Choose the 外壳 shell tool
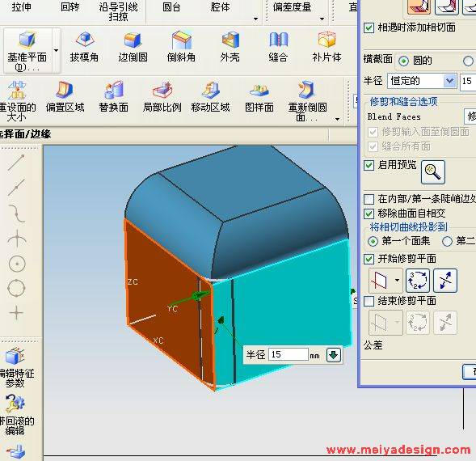 [x=230, y=48]
